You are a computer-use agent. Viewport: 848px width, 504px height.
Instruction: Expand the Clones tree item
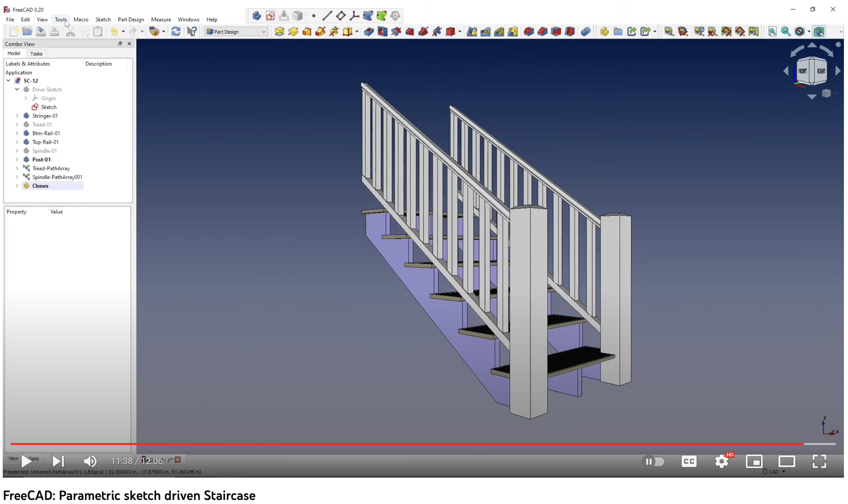tap(17, 186)
